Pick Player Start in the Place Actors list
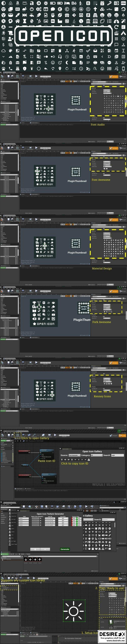This screenshot has height=644, width=127. tap(13, 522)
